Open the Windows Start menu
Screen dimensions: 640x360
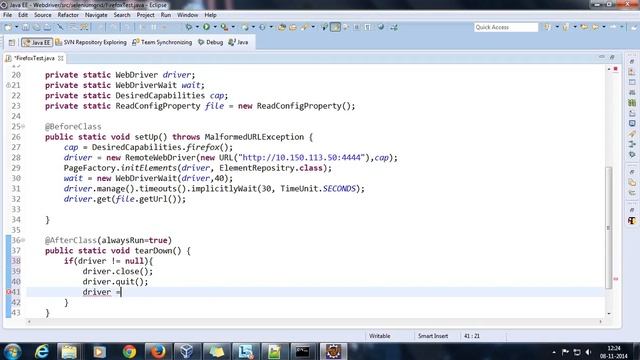[12, 351]
